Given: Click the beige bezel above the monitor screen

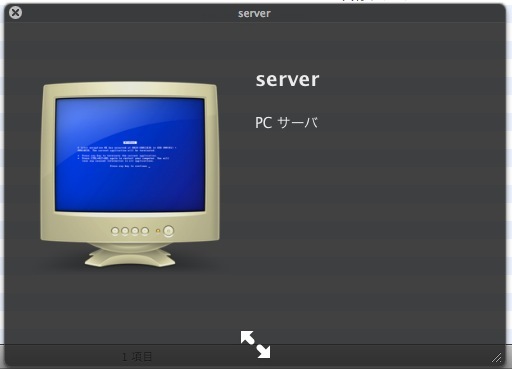Looking at the screenshot, I should pyautogui.click(x=130, y=90).
